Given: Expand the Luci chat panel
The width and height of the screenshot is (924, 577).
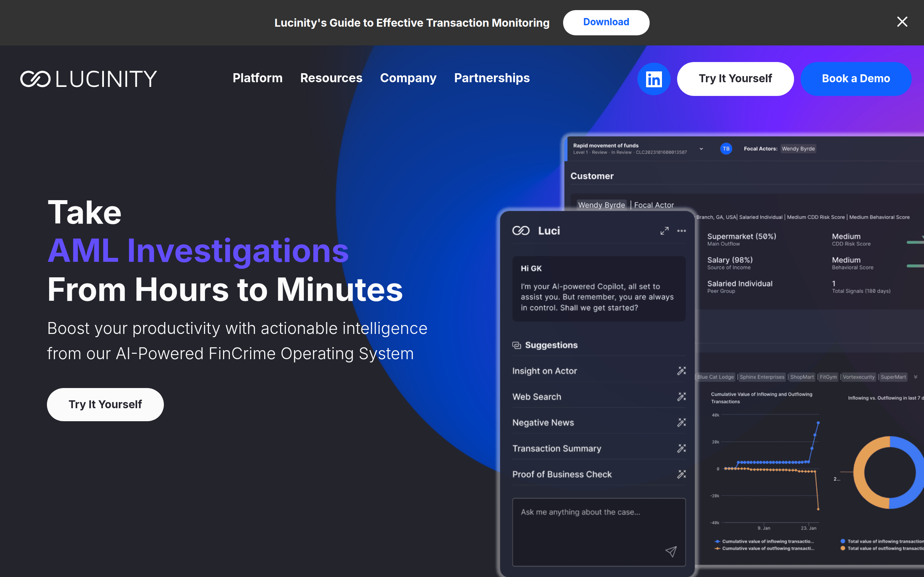Looking at the screenshot, I should click(664, 231).
